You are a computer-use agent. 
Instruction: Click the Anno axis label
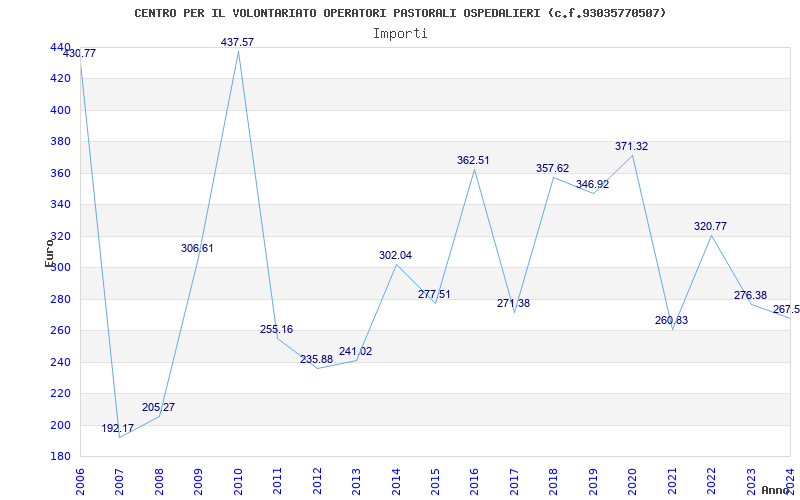pyautogui.click(x=774, y=490)
